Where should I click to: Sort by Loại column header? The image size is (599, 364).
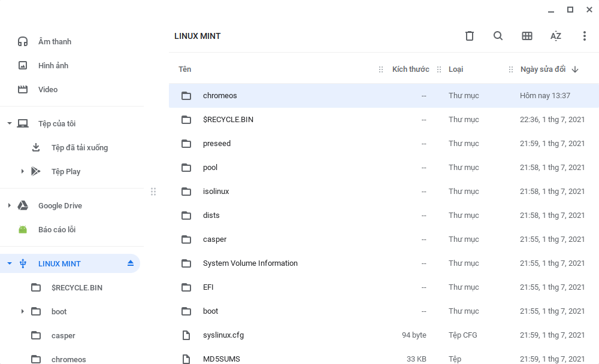tap(456, 69)
